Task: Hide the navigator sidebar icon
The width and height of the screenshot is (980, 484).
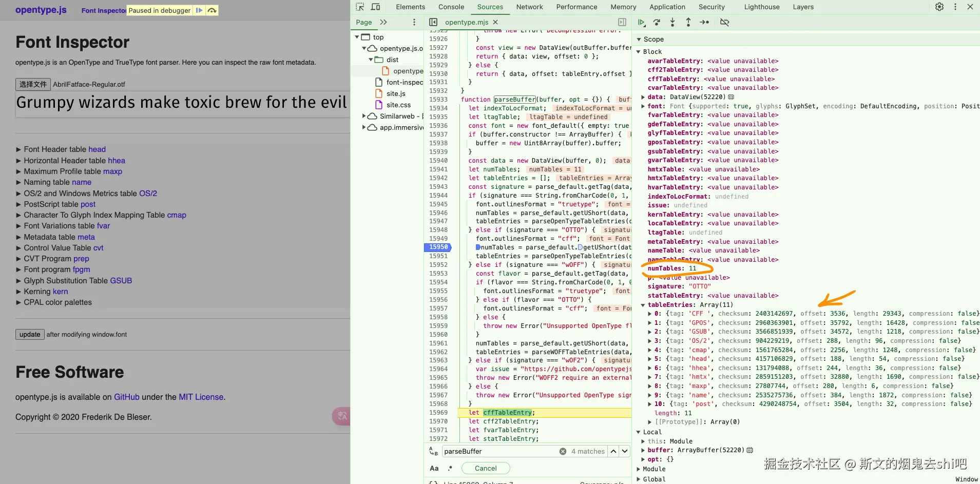Action: click(x=433, y=22)
